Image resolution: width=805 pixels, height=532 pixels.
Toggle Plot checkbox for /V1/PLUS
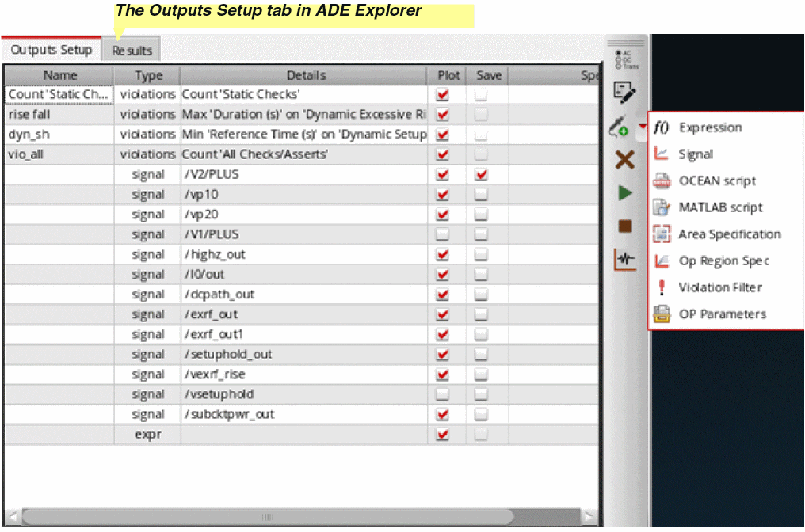point(443,234)
